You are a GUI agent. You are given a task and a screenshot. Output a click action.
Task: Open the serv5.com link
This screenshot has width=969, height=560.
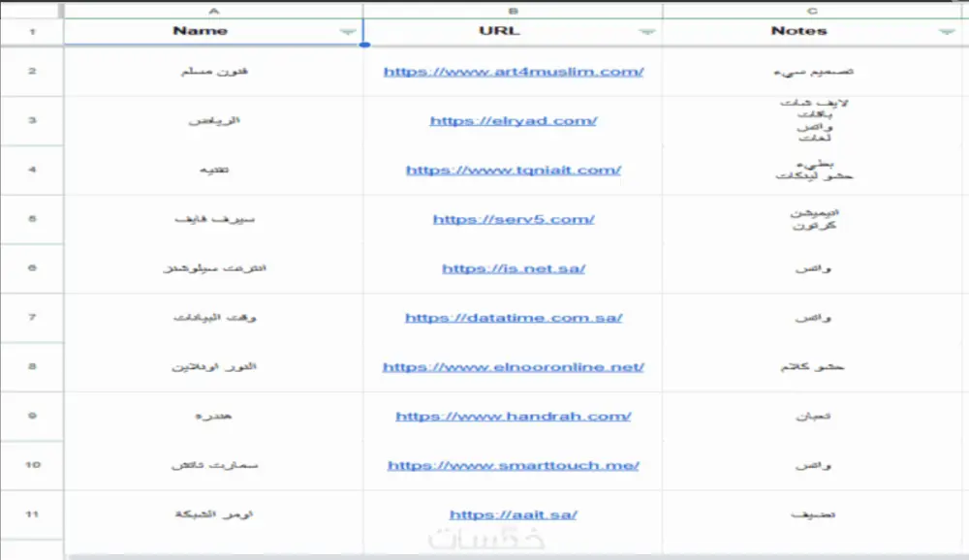click(514, 219)
